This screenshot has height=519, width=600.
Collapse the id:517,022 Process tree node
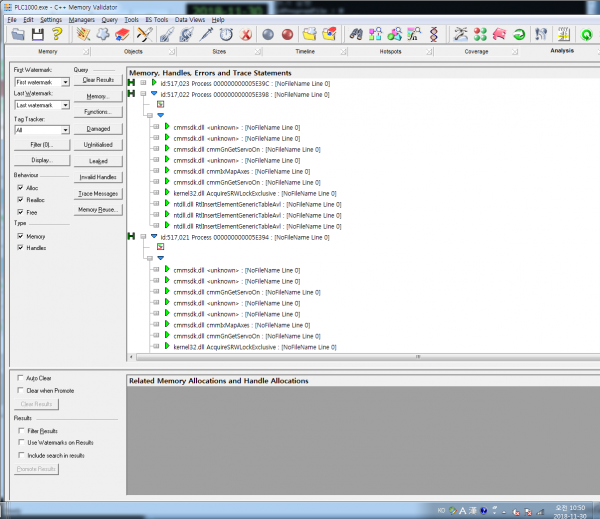(143, 94)
